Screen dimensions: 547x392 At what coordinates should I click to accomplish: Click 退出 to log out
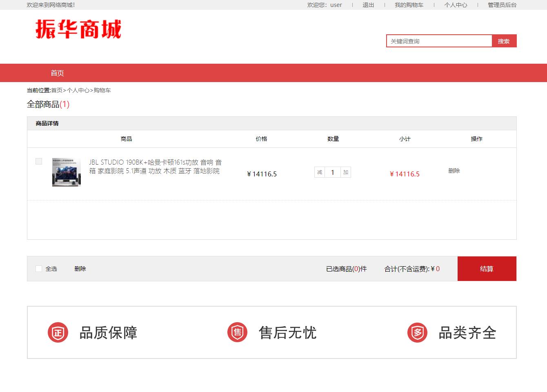[x=368, y=5]
